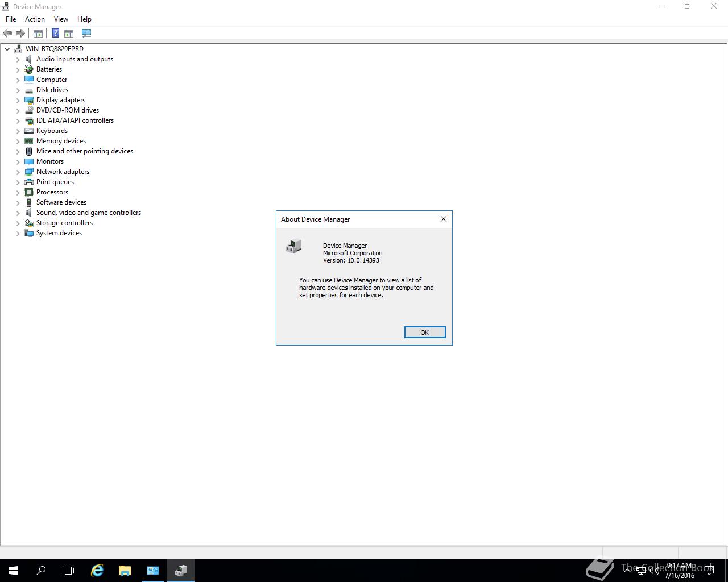Select WIN-B7Q8829FPRD computer name
Screen dimensions: 728x582
coord(54,49)
